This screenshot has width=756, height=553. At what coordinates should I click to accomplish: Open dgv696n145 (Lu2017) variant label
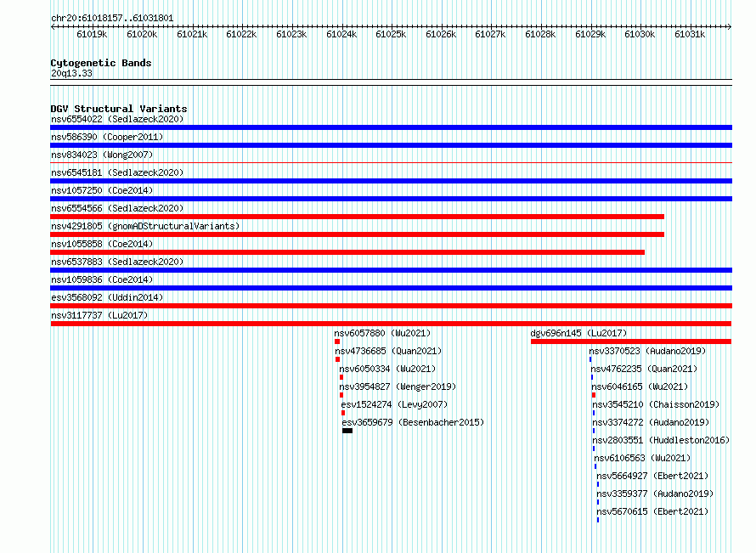tap(578, 333)
